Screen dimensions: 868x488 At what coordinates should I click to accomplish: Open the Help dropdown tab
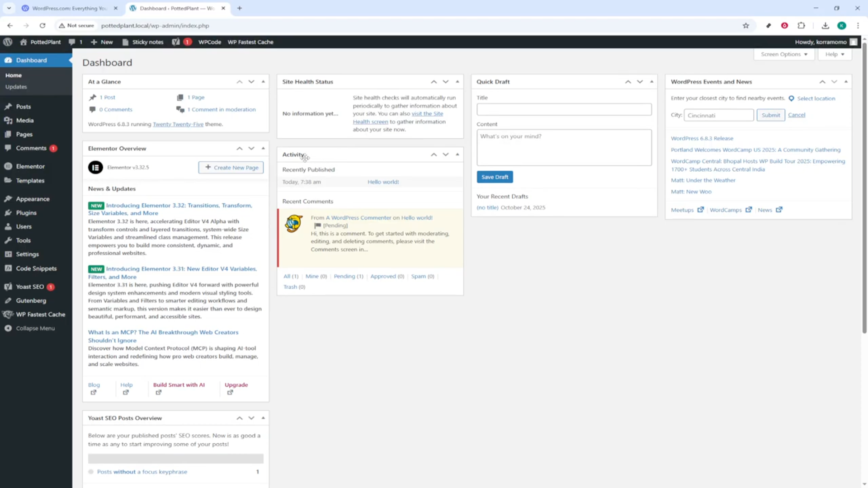coord(835,54)
